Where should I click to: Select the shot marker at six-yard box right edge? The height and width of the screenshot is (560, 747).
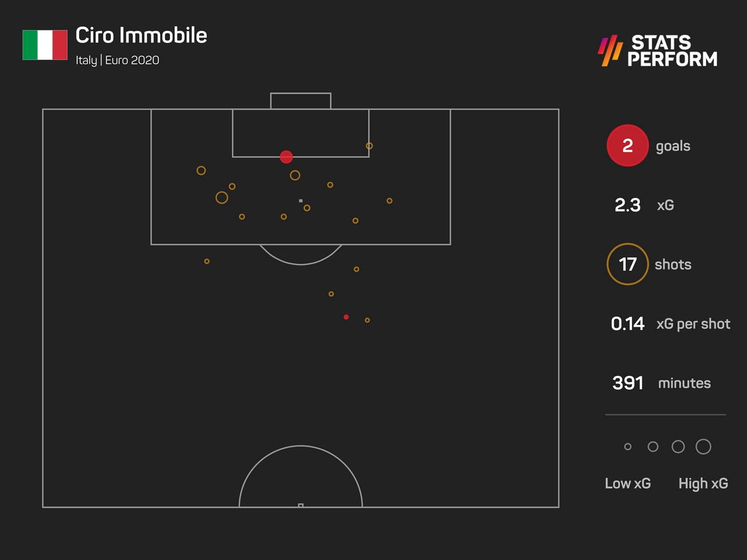tap(369, 146)
